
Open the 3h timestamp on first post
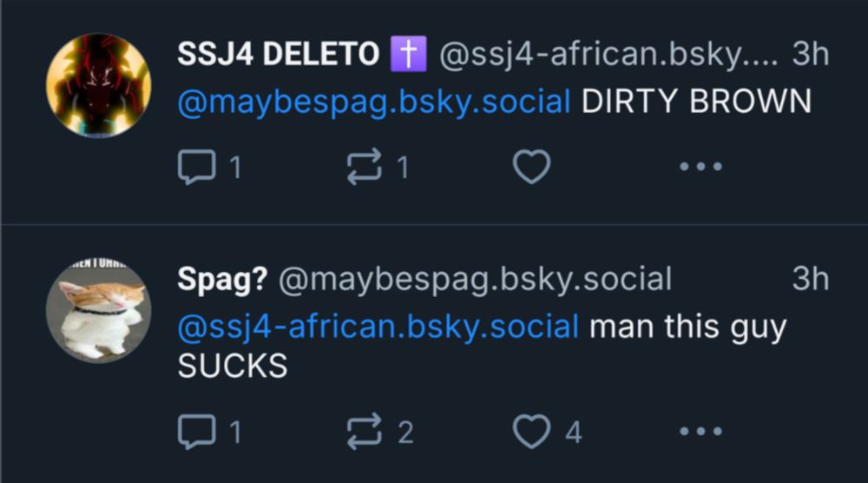tap(811, 55)
